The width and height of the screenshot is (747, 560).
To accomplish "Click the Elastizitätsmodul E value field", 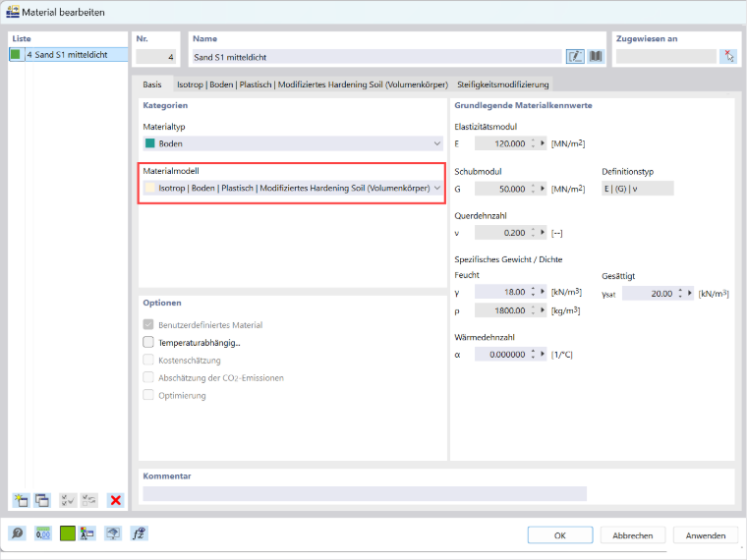I will click(x=501, y=143).
